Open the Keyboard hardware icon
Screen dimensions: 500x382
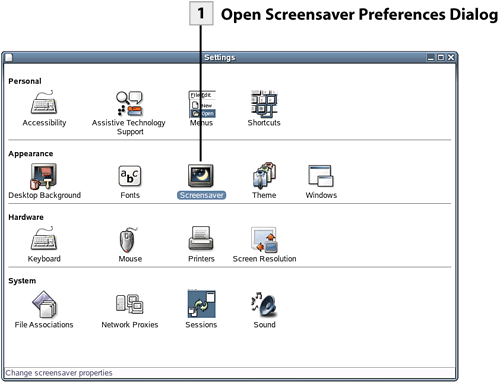(x=44, y=238)
